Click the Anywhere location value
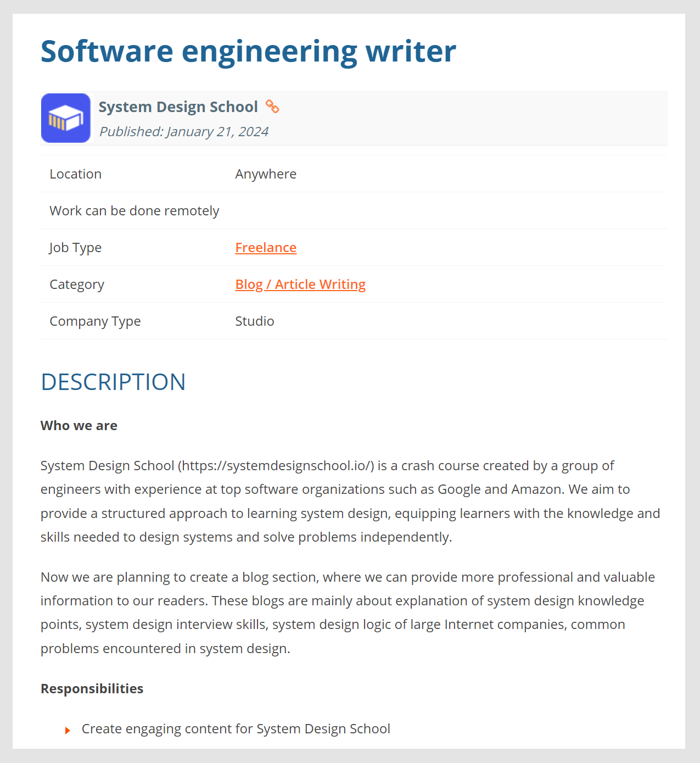The width and height of the screenshot is (700, 763). pyautogui.click(x=266, y=174)
